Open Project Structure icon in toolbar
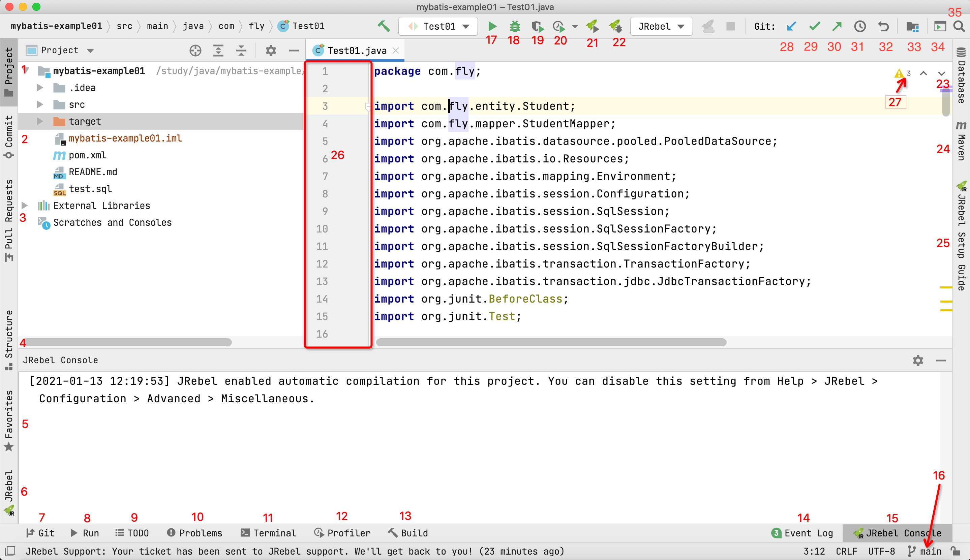This screenshot has height=560, width=970. click(x=912, y=26)
